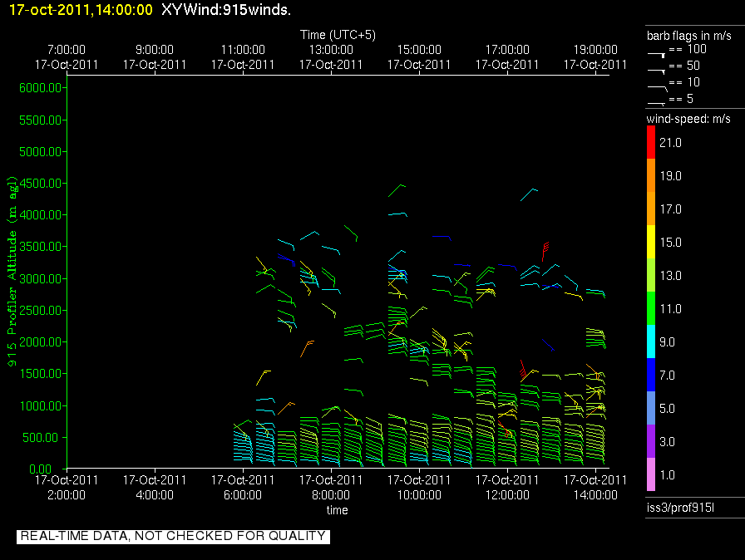The width and height of the screenshot is (745, 560).
Task: Click the pink 1.0 color bar segment
Action: (x=651, y=474)
